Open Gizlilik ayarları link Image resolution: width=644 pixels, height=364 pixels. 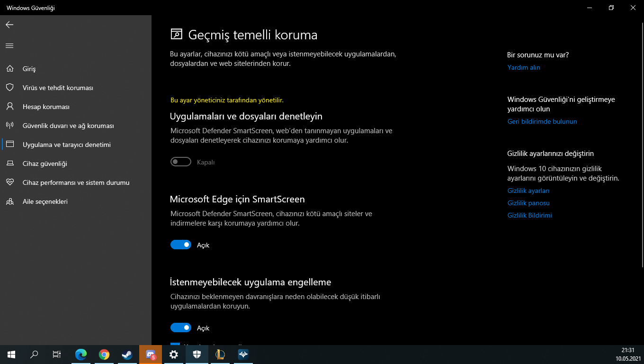coord(528,191)
